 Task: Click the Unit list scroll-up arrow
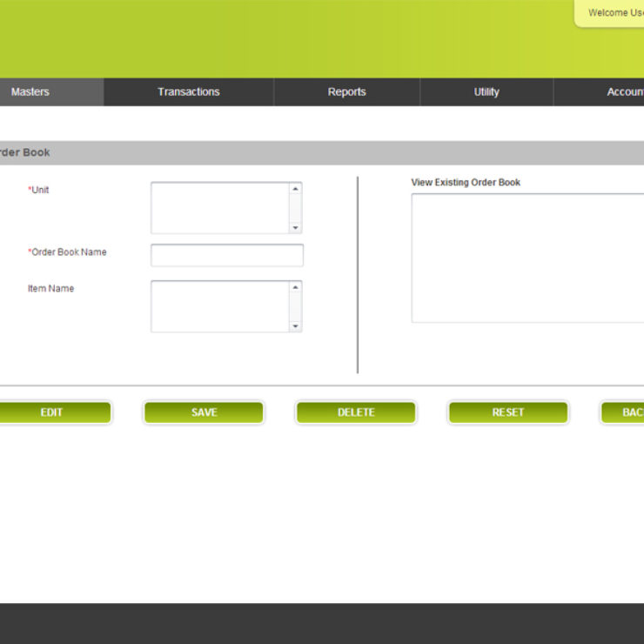295,189
